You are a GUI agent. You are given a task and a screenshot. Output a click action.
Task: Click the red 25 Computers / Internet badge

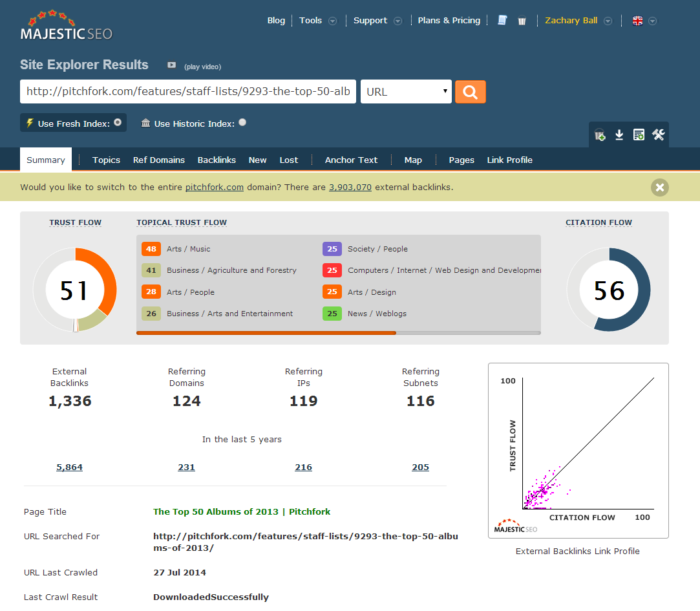click(332, 270)
